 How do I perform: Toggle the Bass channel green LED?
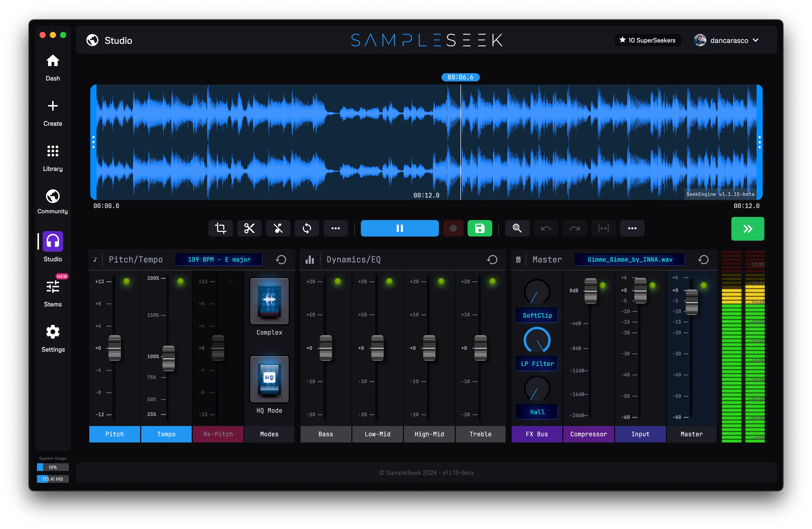pyautogui.click(x=338, y=281)
